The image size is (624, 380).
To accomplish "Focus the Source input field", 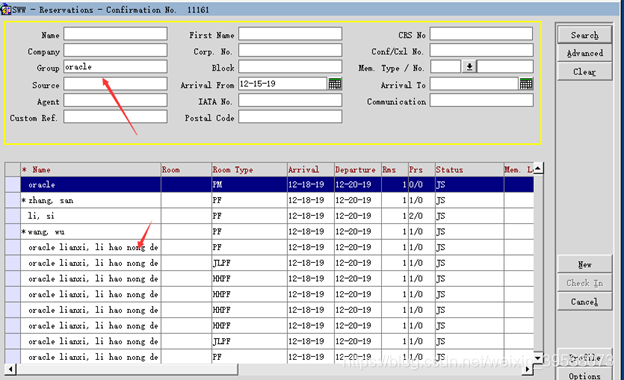I will [115, 84].
